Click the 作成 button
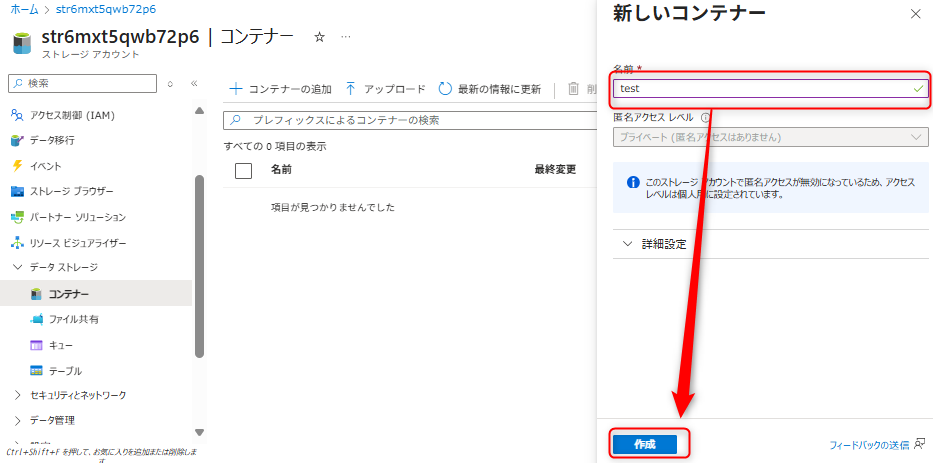Viewport: 933px width, 463px height. (645, 445)
